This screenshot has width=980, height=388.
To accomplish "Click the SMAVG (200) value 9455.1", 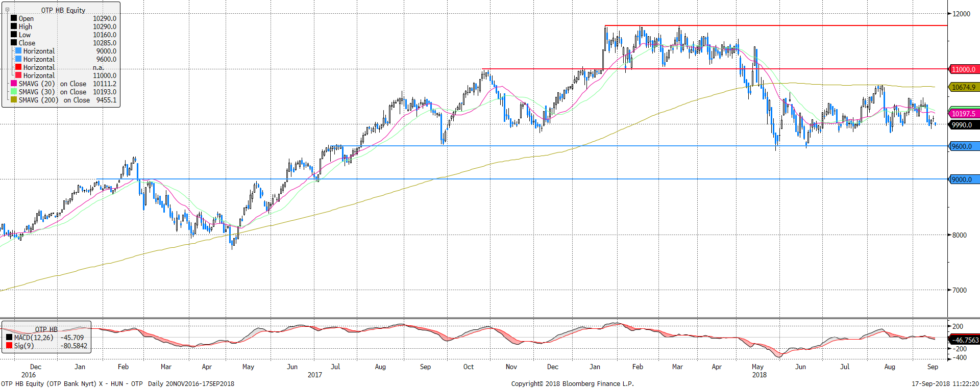I will [106, 100].
